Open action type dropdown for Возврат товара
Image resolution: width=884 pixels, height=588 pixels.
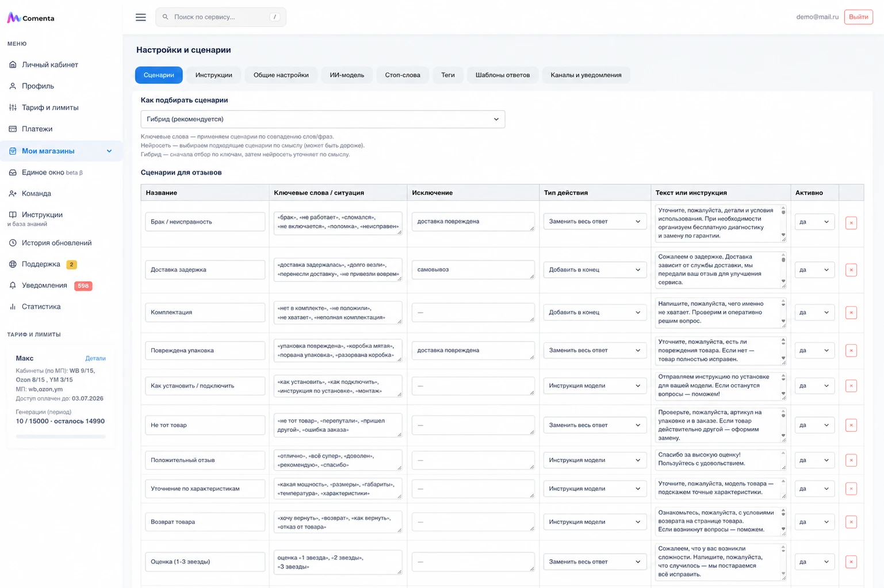(594, 522)
